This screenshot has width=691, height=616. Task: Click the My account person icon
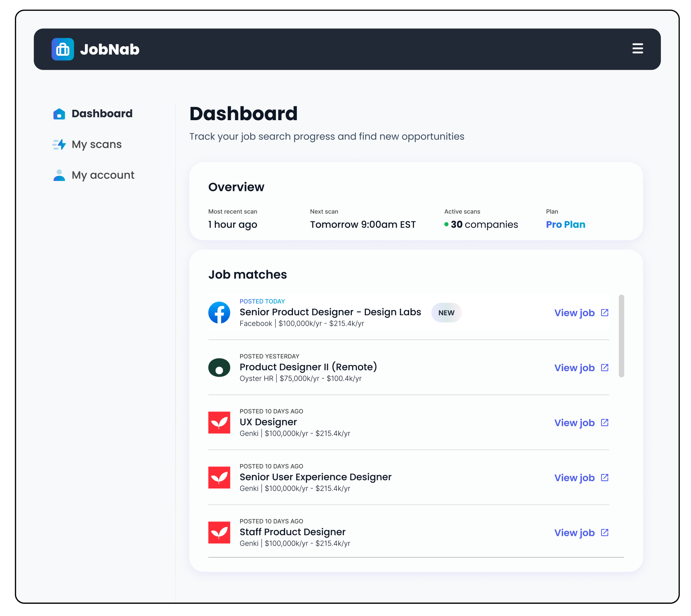(x=59, y=175)
